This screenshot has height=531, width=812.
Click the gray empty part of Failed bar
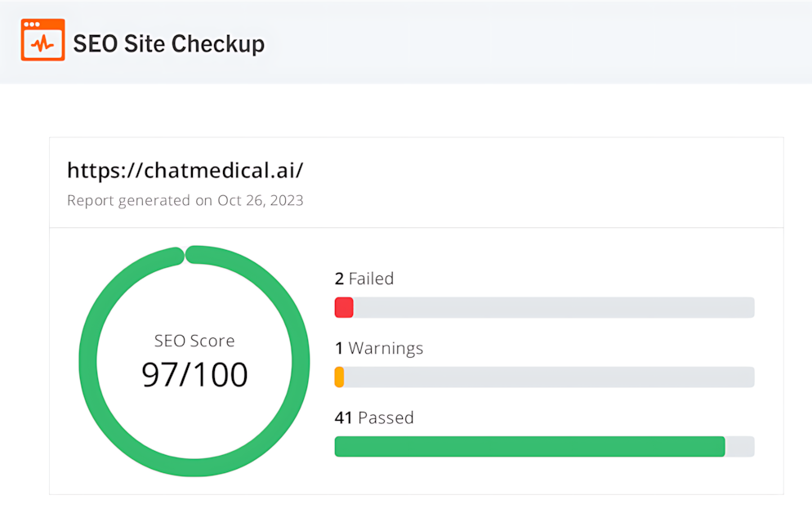tap(553, 307)
